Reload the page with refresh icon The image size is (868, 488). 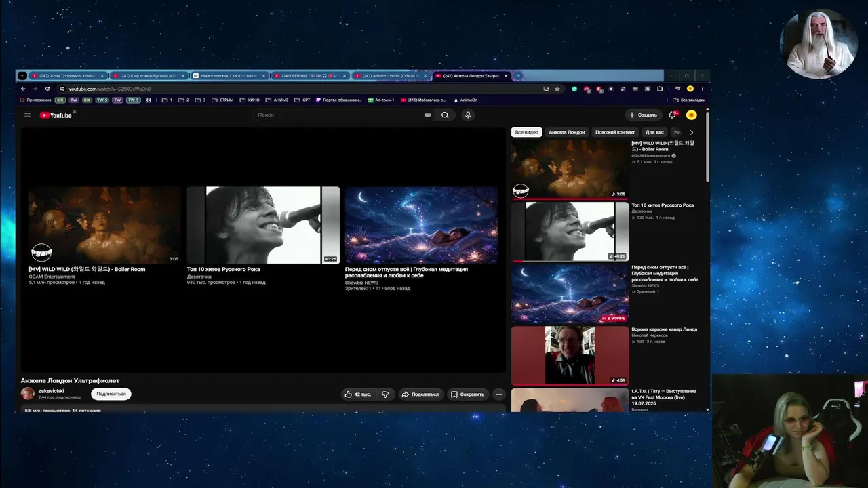point(47,89)
